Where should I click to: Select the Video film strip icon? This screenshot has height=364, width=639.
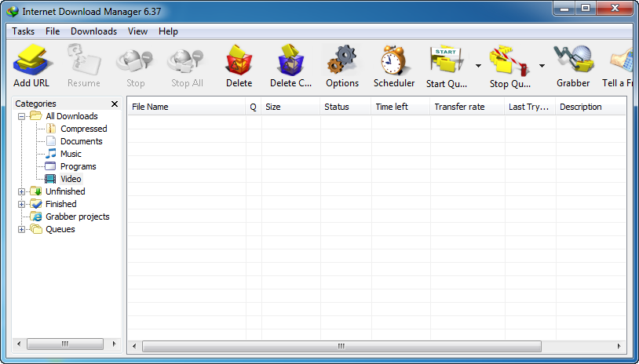click(x=50, y=179)
